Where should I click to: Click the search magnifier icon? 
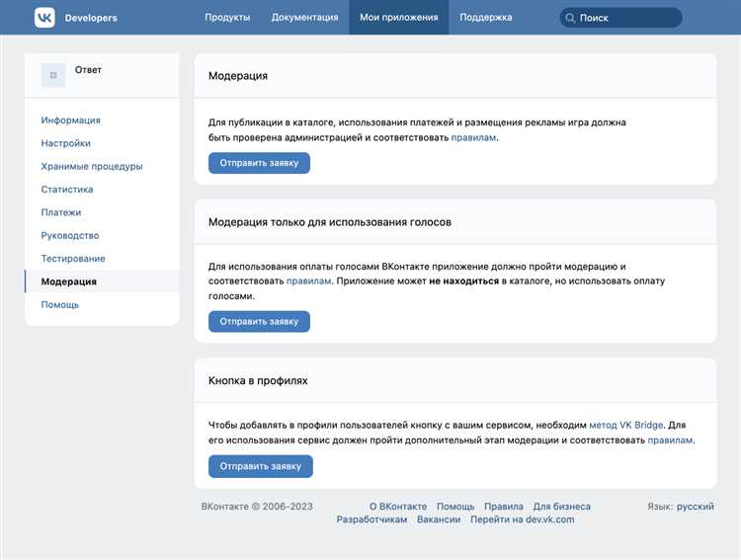tap(570, 18)
